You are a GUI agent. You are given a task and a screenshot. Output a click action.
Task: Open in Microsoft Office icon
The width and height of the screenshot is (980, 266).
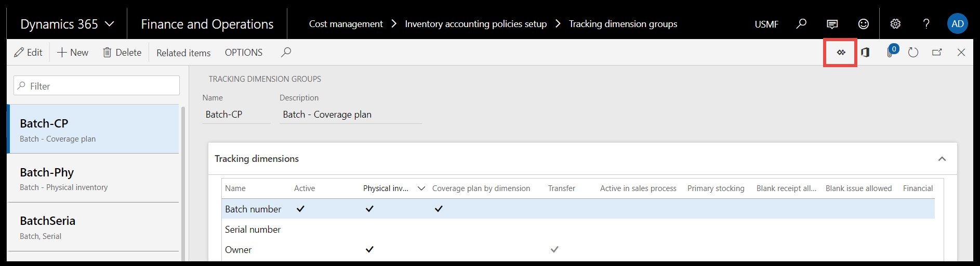tap(865, 52)
